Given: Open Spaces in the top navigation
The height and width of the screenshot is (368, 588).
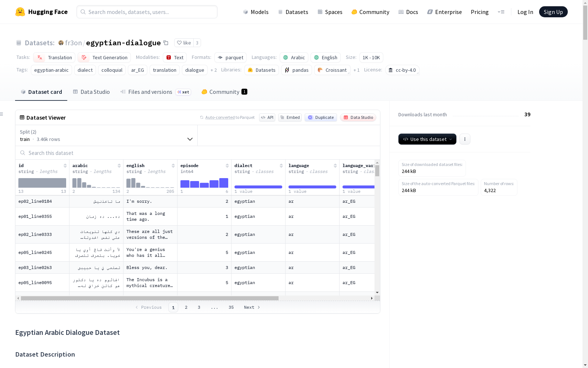Looking at the screenshot, I should (x=330, y=12).
